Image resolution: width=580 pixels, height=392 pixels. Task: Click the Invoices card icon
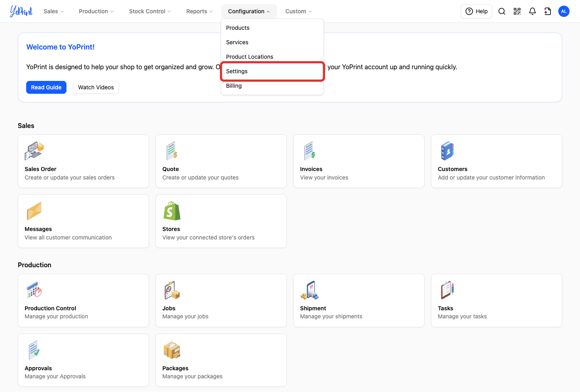pos(310,151)
